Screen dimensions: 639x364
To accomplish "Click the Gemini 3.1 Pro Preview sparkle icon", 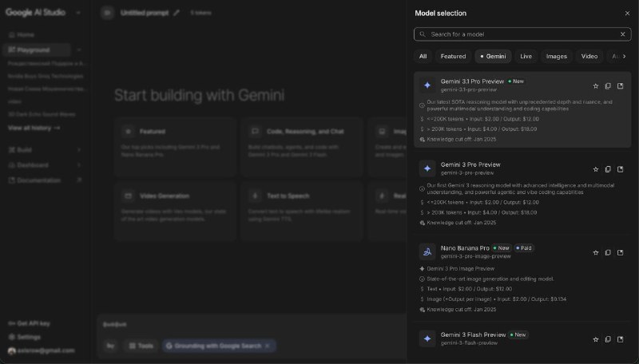I will point(427,85).
